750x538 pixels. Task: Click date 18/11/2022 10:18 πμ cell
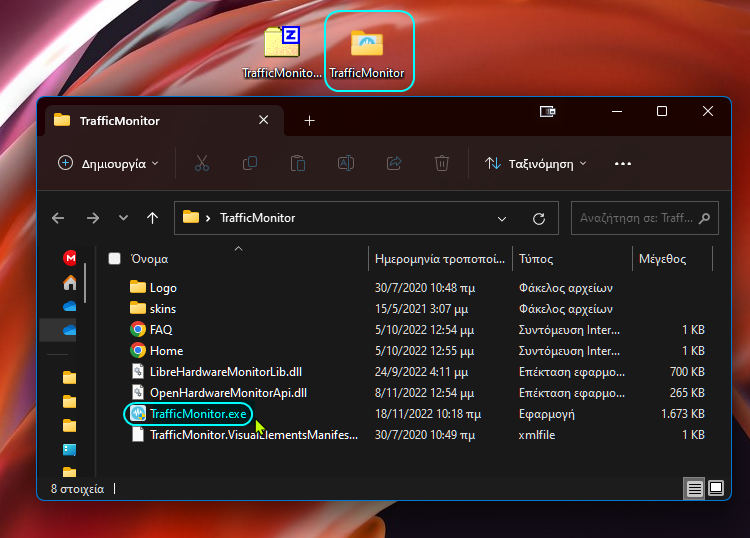428,414
